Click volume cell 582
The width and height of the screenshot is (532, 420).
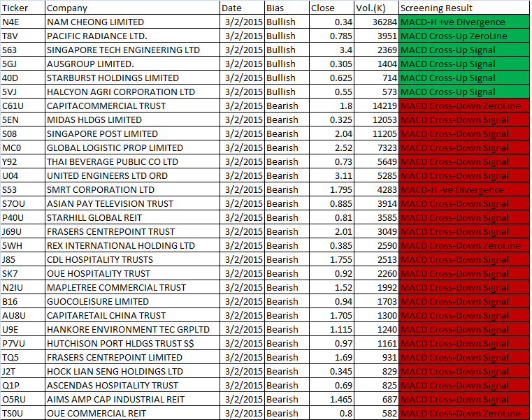tap(376, 413)
